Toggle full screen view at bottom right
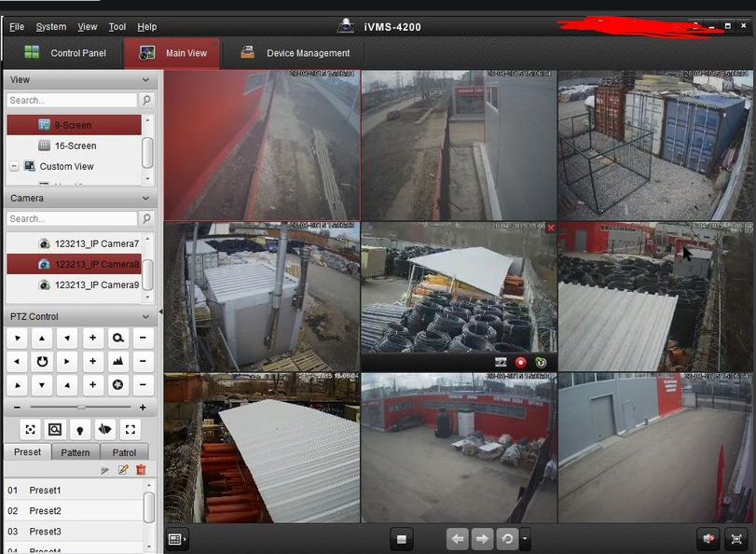Image resolution: width=756 pixels, height=554 pixels. coord(736,539)
